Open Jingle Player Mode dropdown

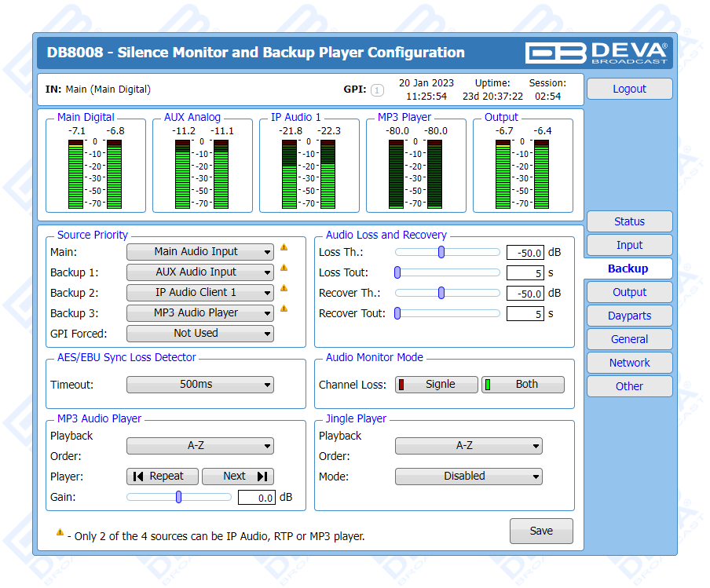coord(468,477)
